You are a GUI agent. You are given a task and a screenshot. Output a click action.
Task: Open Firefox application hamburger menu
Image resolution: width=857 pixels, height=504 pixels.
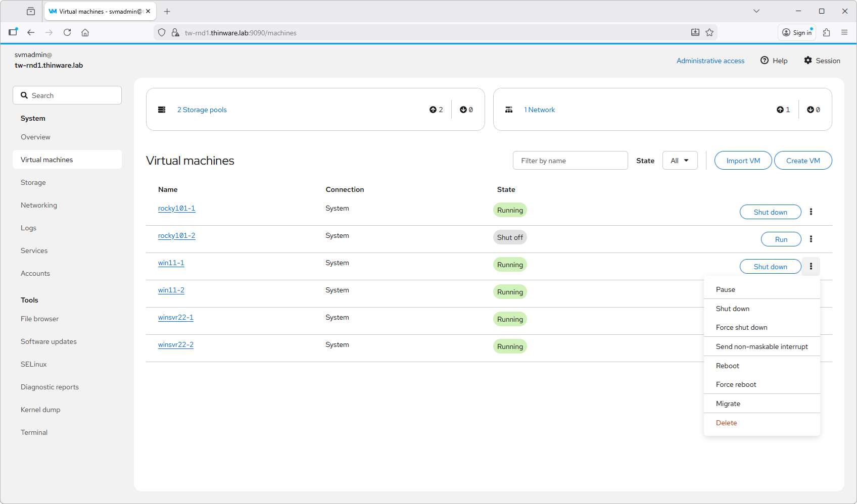click(844, 32)
